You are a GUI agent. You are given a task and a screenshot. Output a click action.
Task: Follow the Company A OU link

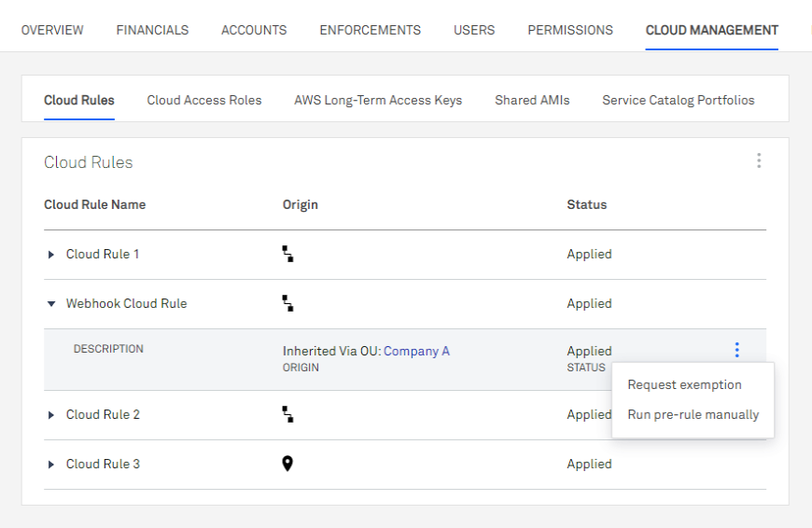416,351
